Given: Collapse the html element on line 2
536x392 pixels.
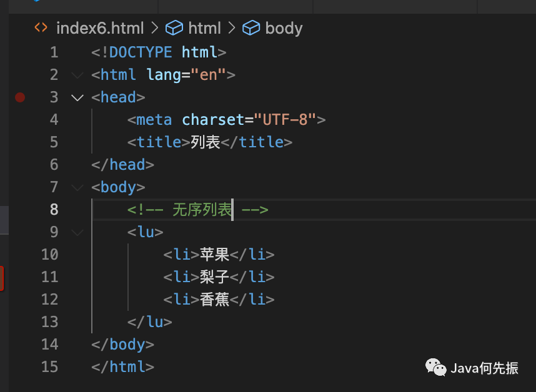Looking at the screenshot, I should click(x=77, y=75).
